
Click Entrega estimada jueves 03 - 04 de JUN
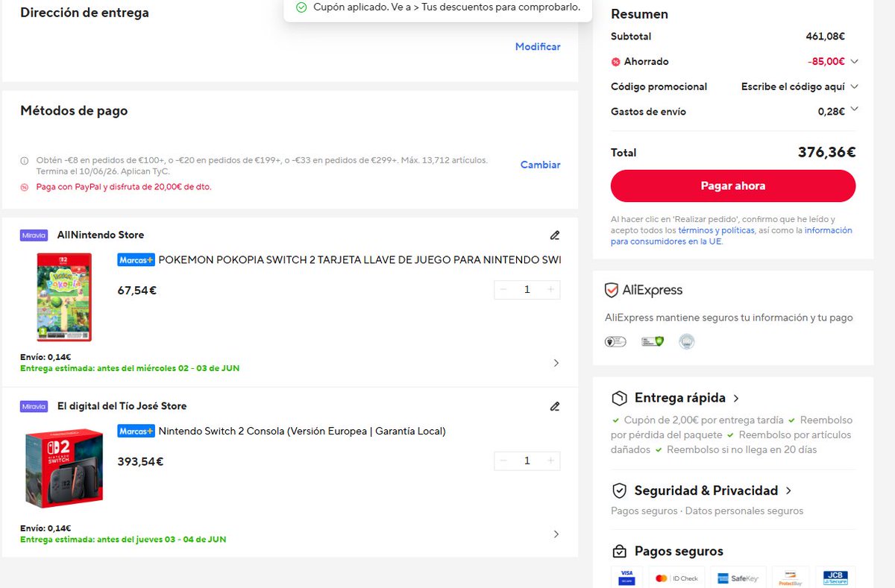point(123,540)
